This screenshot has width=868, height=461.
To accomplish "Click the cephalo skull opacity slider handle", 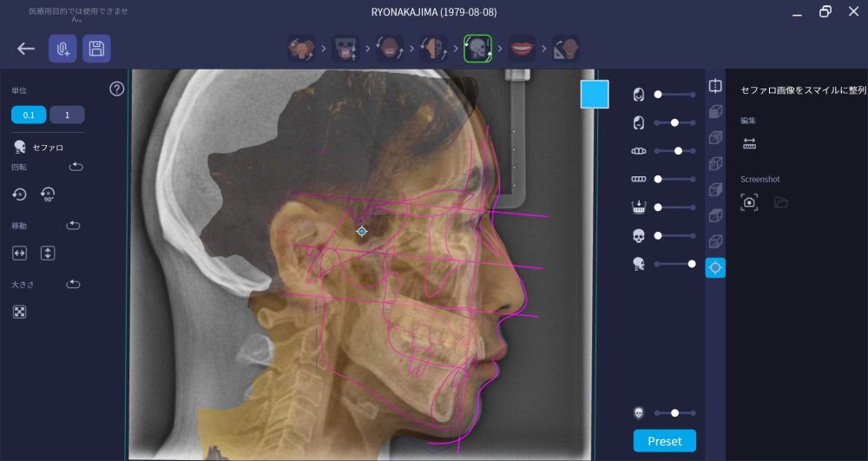I will point(692,263).
